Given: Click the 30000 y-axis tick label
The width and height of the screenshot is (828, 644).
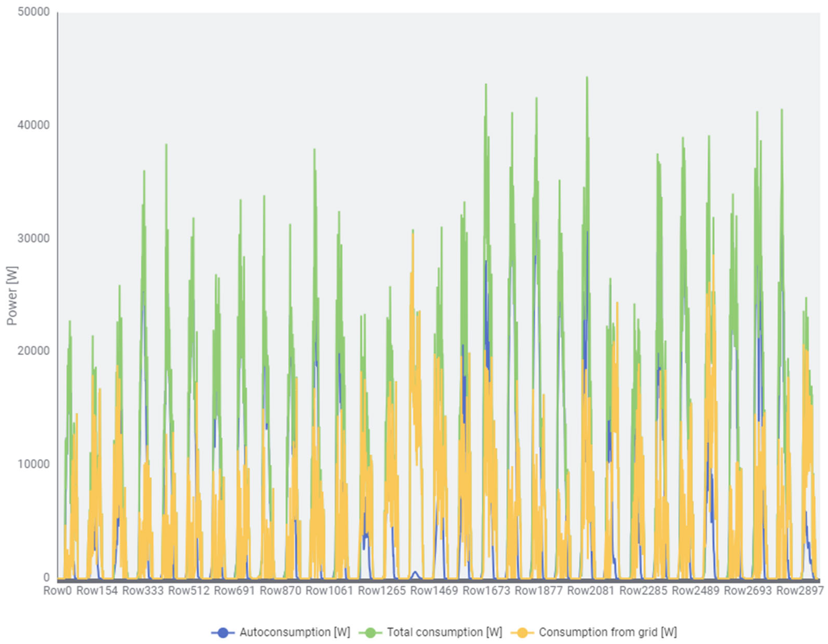Looking at the screenshot, I should click(34, 238).
